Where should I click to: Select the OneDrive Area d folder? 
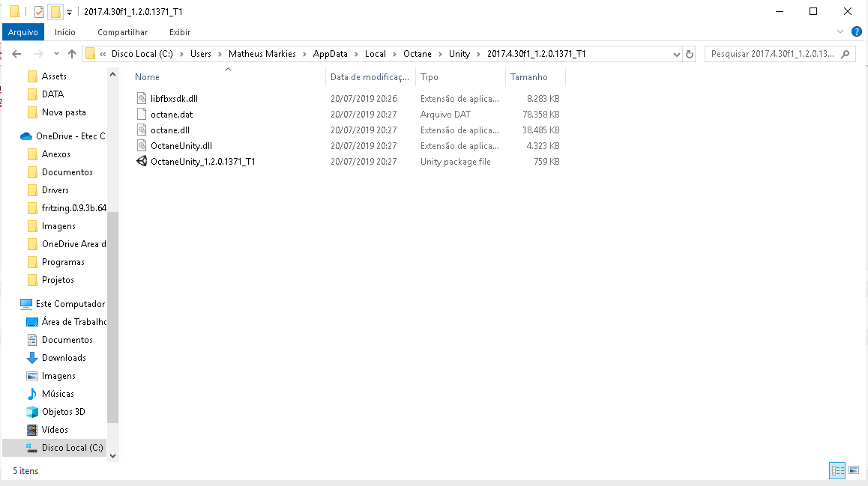click(x=73, y=244)
